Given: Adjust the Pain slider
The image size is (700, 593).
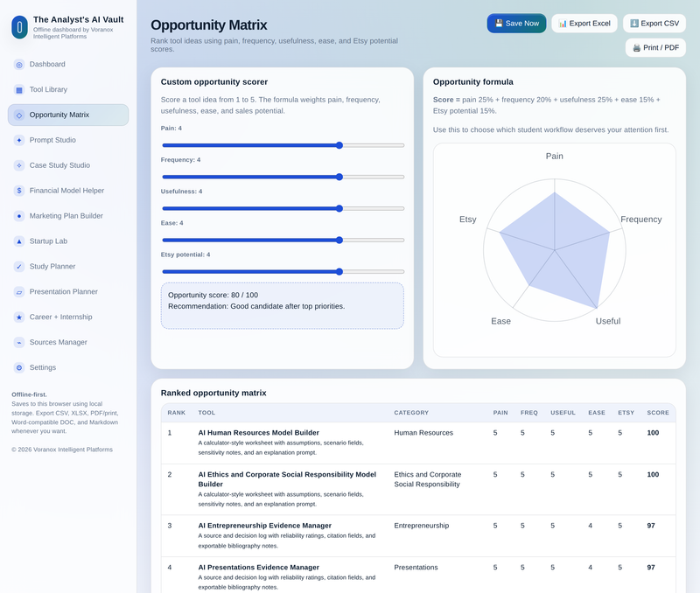Looking at the screenshot, I should click(x=283, y=145).
